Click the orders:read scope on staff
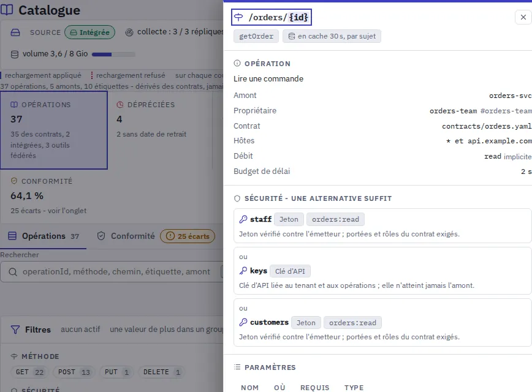The width and height of the screenshot is (532, 392). pyautogui.click(x=335, y=219)
